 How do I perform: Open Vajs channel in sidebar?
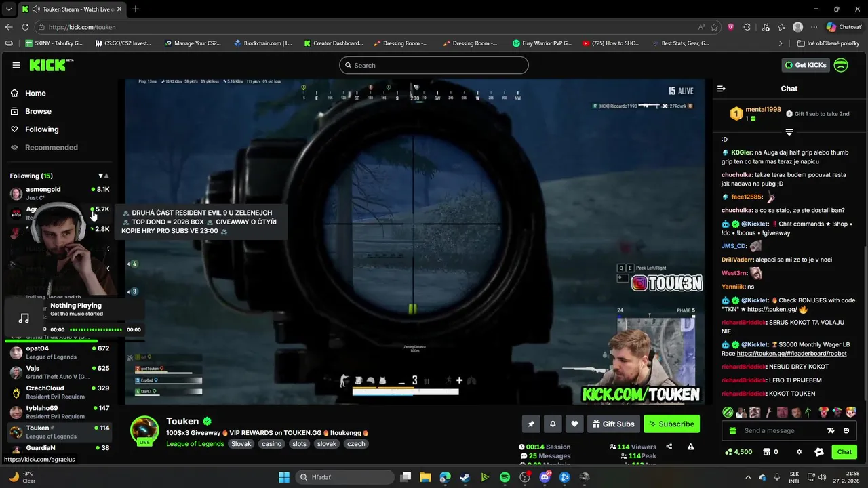coord(60,372)
